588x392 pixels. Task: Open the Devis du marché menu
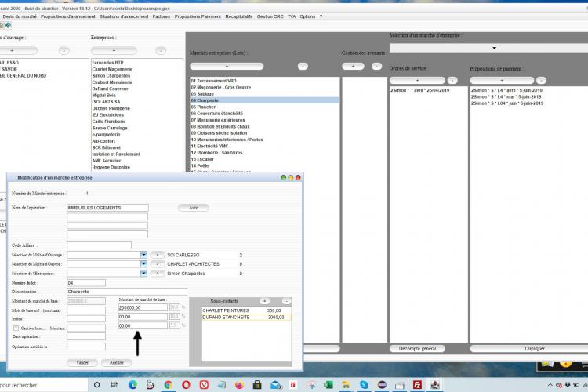click(20, 16)
